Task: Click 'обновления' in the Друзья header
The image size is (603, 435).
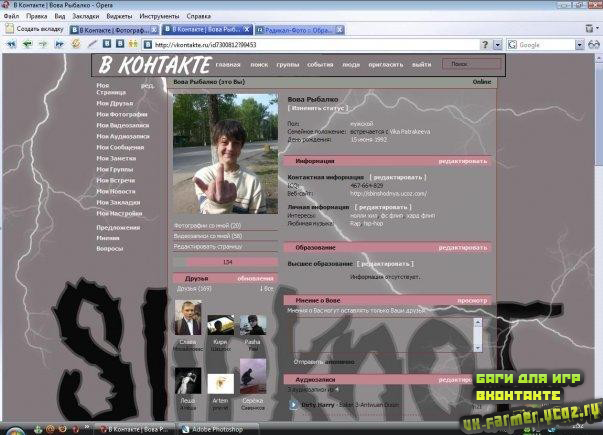Action: [255, 278]
